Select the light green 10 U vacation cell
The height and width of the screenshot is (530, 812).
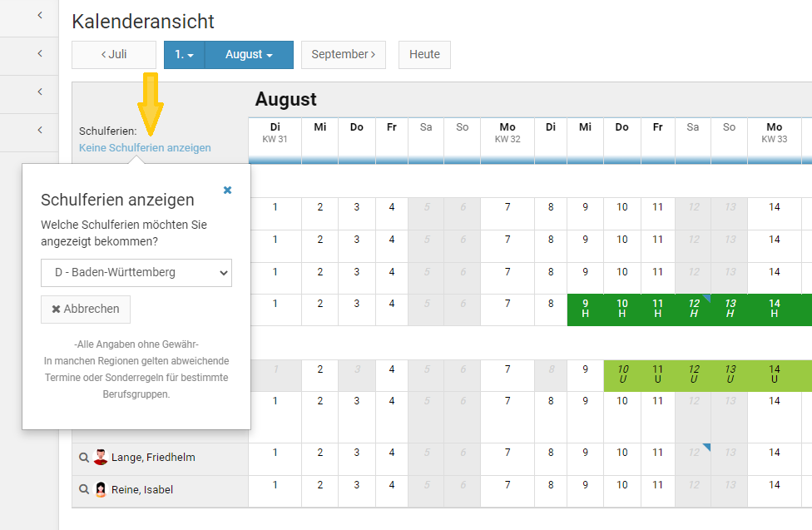coord(622,374)
